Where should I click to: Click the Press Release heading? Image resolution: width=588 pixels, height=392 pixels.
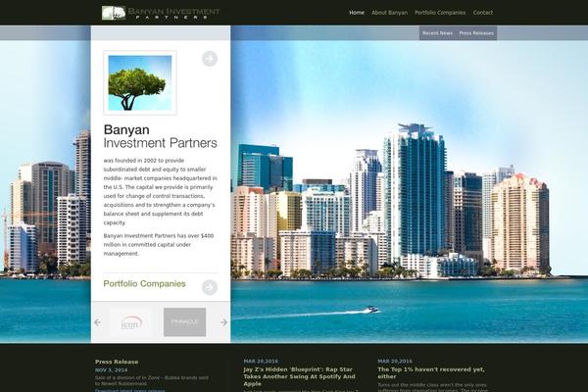(117, 362)
